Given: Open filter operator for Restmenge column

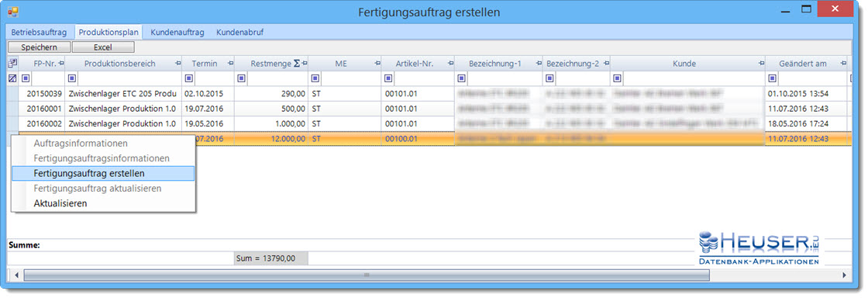Looking at the screenshot, I should [241, 78].
